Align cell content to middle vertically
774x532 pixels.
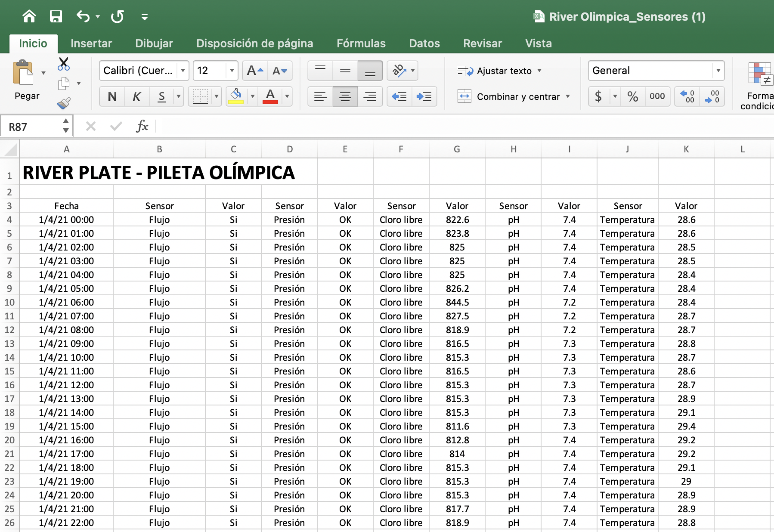click(x=345, y=71)
